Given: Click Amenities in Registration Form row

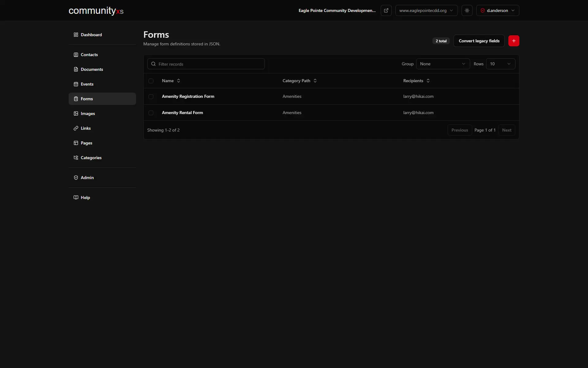Looking at the screenshot, I should (x=292, y=96).
